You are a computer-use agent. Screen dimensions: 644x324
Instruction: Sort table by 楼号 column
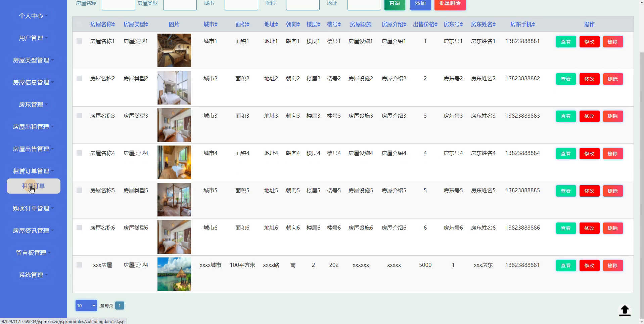click(334, 24)
